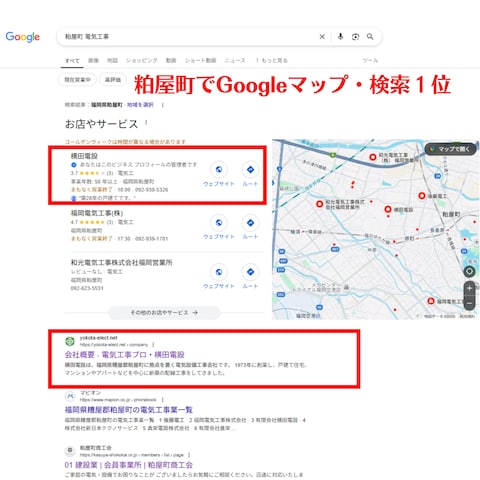Get route directions to 和光電気工事株式会社福岡営業所
480x480 pixels.
coord(250,272)
